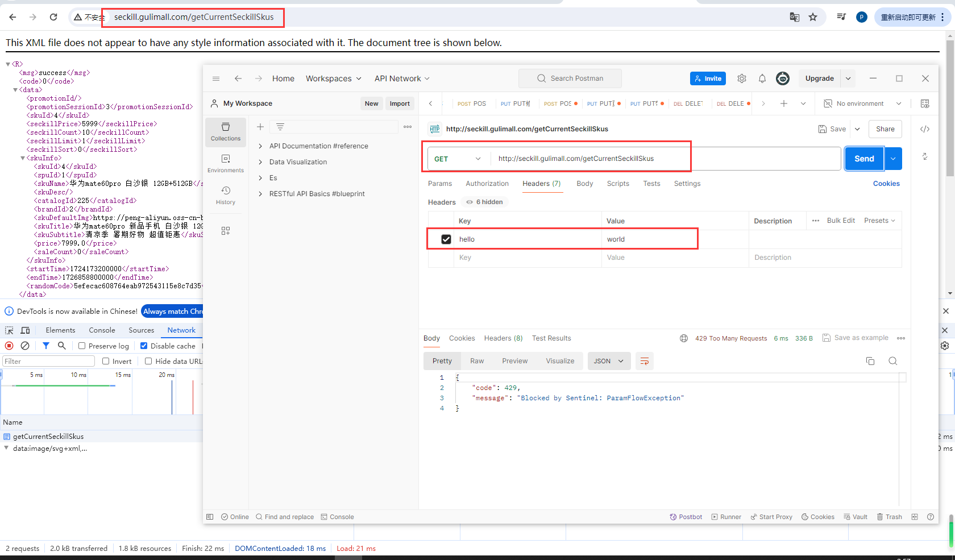Image resolution: width=955 pixels, height=560 pixels.
Task: Toggle DevTools device toolbar icon
Action: click(x=25, y=330)
